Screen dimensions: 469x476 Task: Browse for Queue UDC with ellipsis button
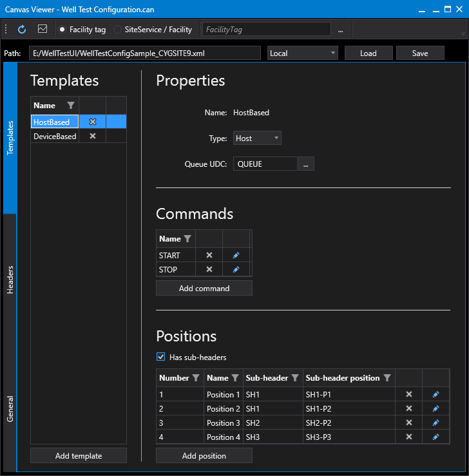tap(306, 164)
